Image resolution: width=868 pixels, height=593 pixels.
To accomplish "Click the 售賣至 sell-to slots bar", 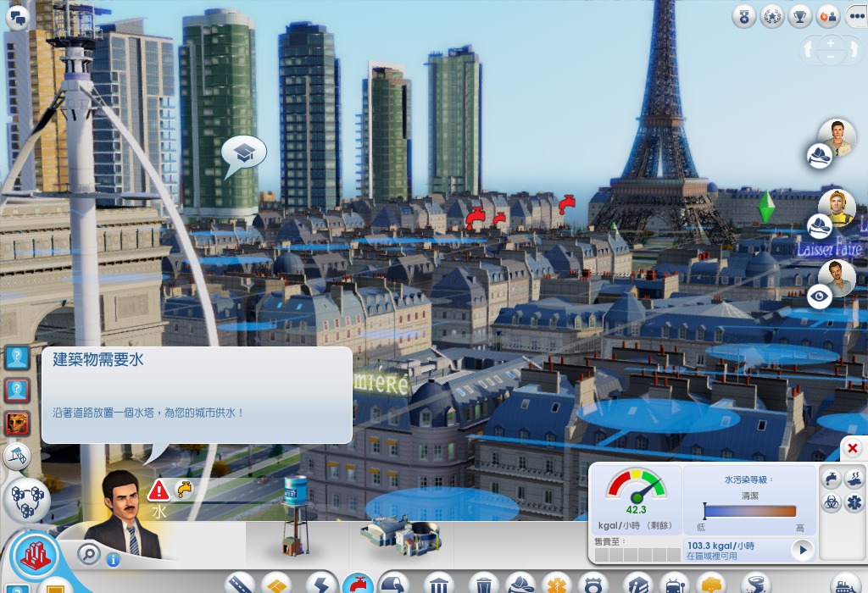I will click(x=637, y=555).
